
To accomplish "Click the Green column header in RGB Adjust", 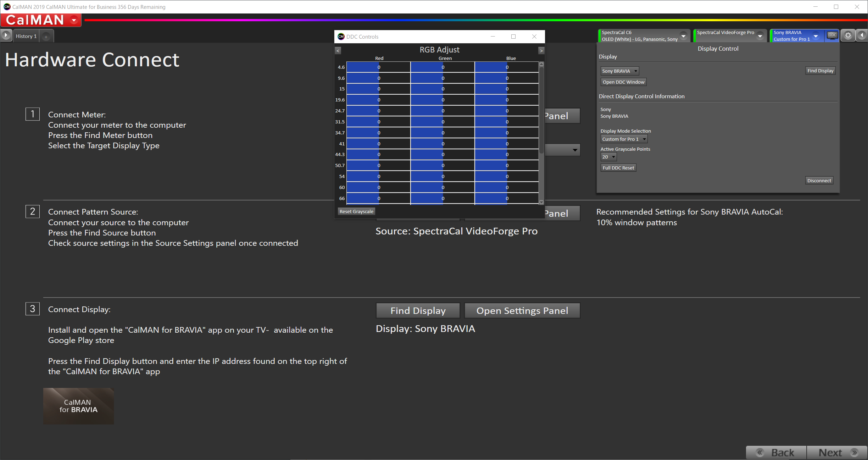I will [x=445, y=58].
